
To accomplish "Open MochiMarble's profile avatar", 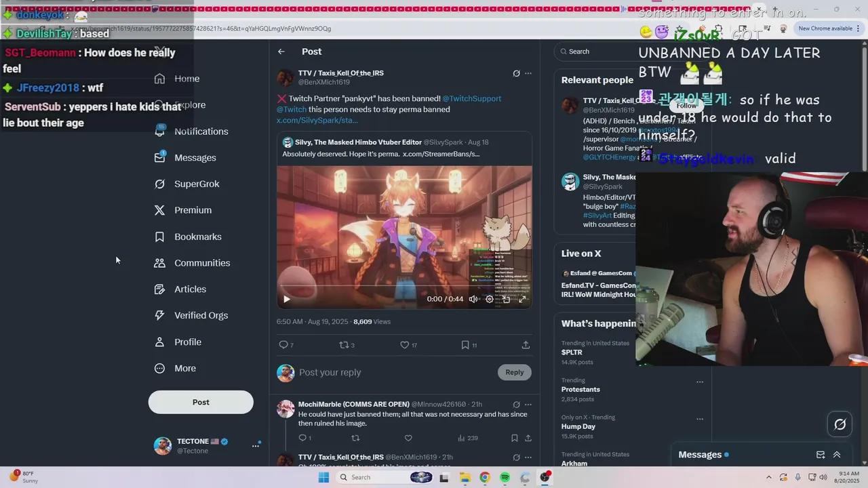I will coord(285,409).
